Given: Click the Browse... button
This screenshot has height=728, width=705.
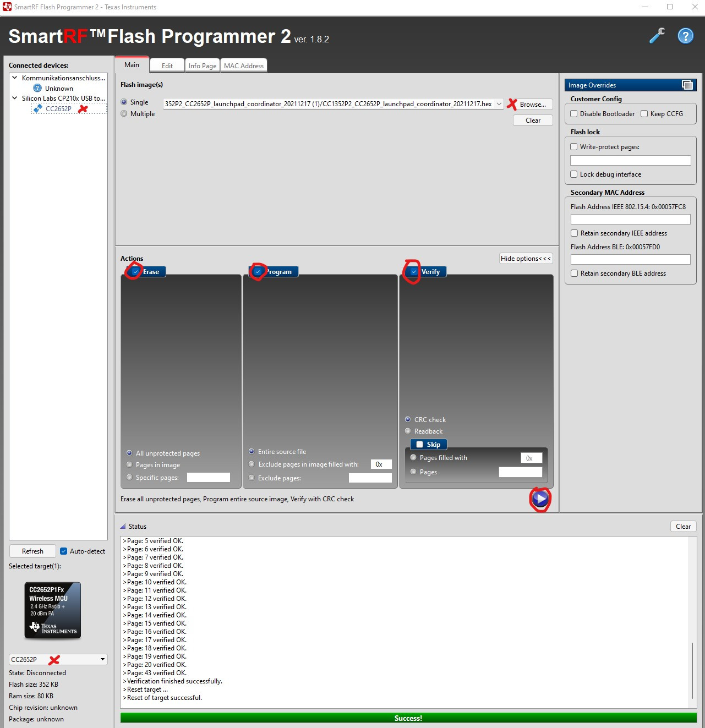Looking at the screenshot, I should (533, 105).
